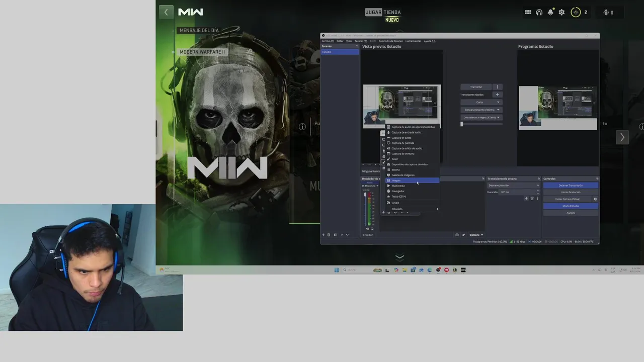The image size is (644, 362).
Task: Choose Captura de pantalla source
Action: 413,143
